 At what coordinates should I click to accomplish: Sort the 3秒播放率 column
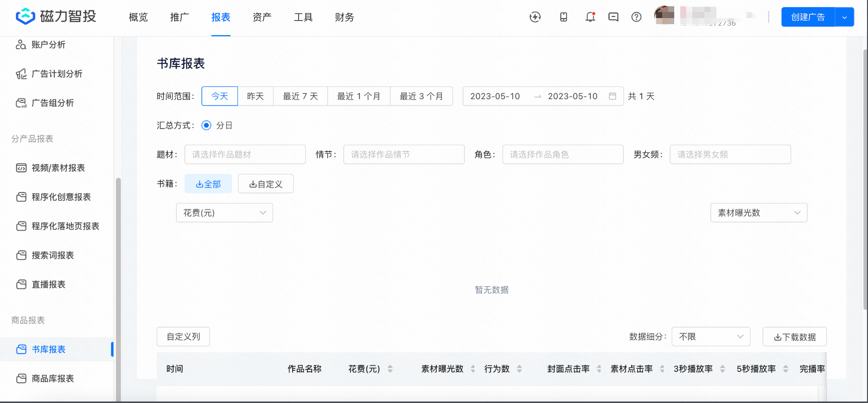click(722, 369)
